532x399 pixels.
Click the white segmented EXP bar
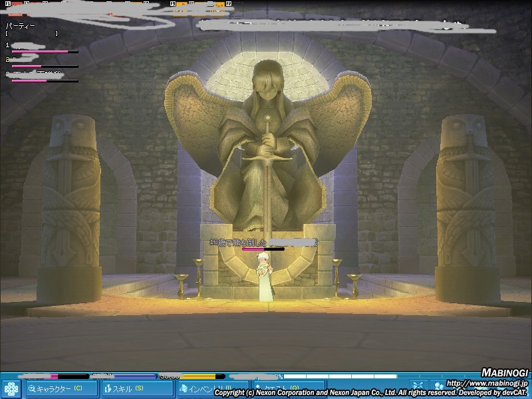340,376
